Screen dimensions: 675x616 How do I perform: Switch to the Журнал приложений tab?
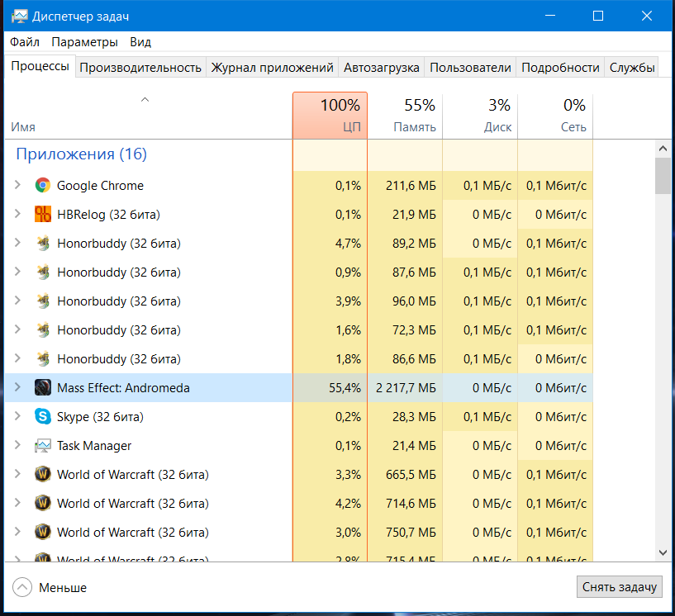272,68
